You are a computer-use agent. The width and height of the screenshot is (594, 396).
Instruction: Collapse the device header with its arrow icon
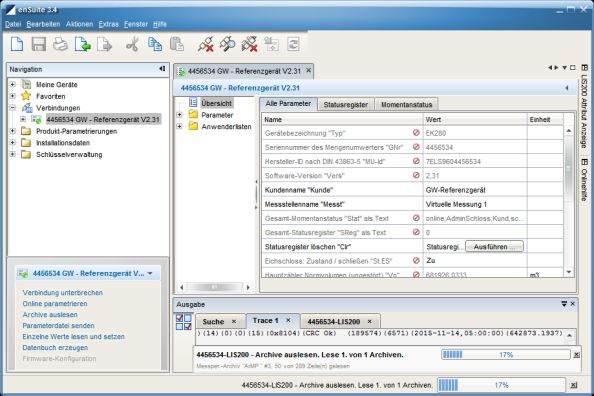click(567, 88)
